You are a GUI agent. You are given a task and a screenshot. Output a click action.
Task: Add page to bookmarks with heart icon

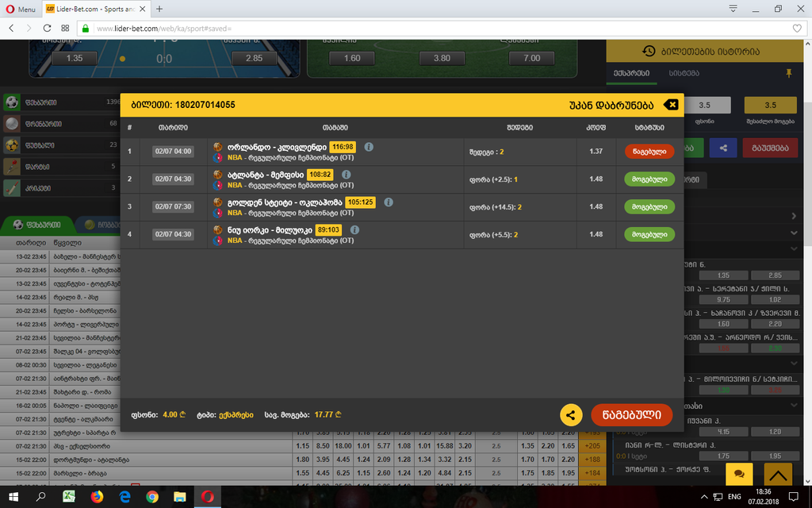[x=797, y=29]
